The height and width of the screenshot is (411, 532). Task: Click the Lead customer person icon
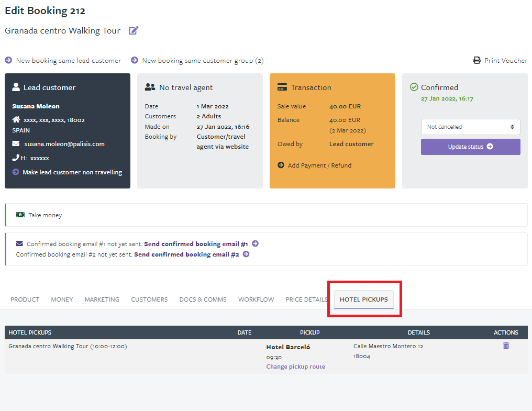[x=16, y=87]
